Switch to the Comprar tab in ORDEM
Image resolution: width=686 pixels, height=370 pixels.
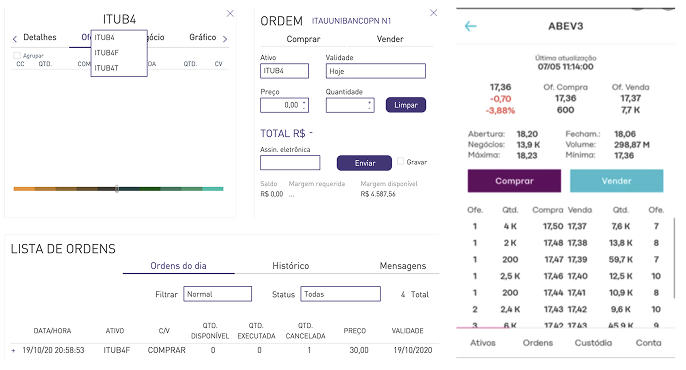(303, 39)
